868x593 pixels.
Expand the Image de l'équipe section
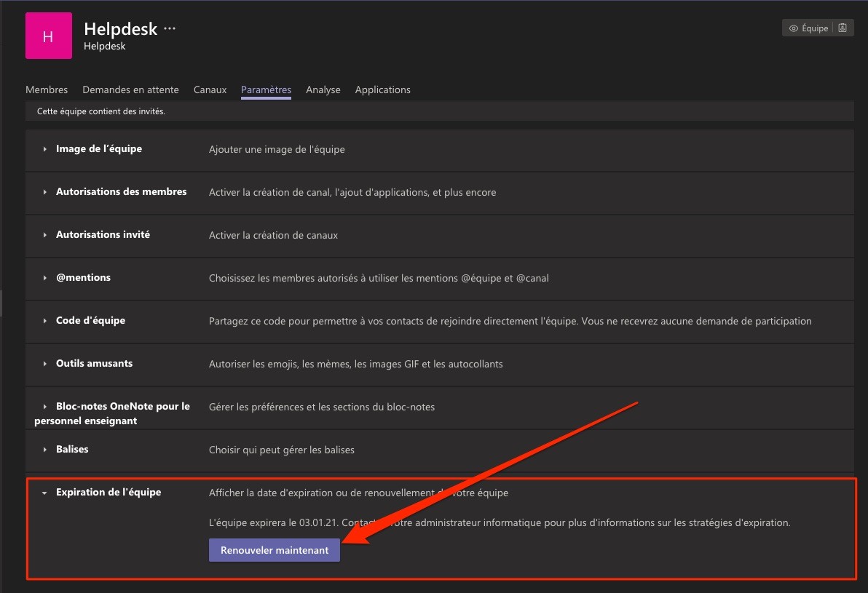click(98, 149)
